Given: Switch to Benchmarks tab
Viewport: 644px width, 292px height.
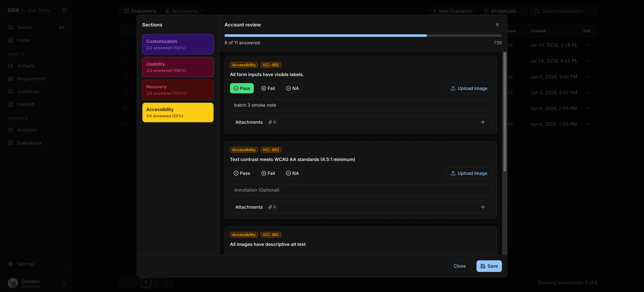Looking at the screenshot, I should (182, 11).
